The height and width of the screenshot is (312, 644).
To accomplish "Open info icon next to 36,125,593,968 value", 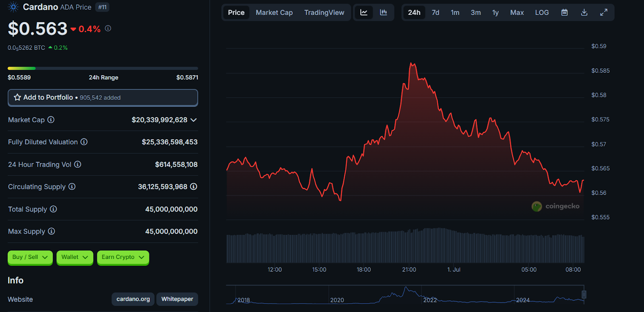I will click(194, 186).
